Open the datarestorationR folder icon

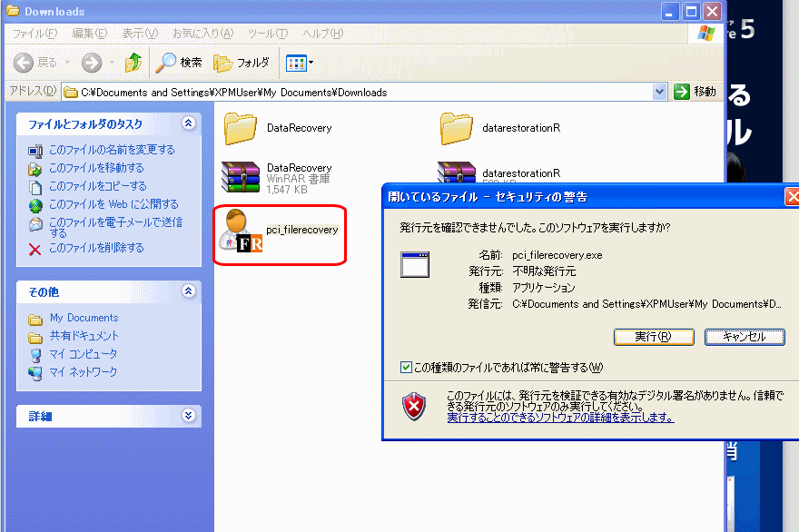[x=457, y=130]
